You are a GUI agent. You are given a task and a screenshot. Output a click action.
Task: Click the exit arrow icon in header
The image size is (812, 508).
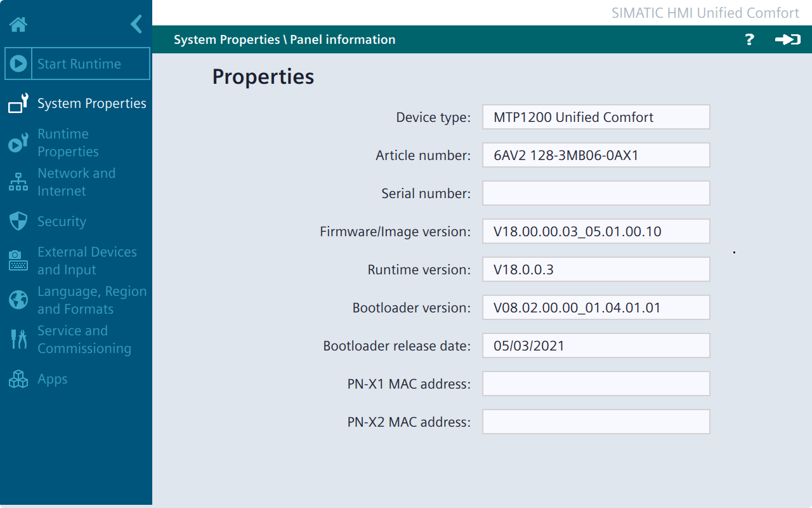[x=787, y=39]
